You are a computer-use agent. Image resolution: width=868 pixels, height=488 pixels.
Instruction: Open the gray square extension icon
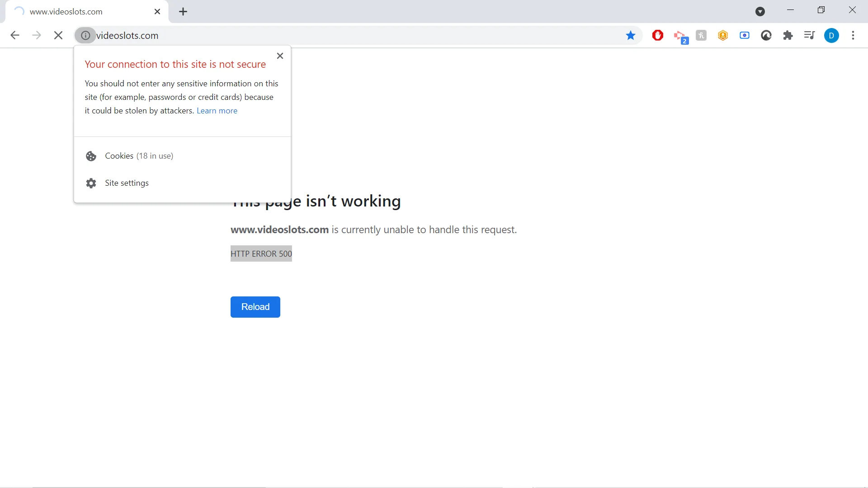click(701, 35)
